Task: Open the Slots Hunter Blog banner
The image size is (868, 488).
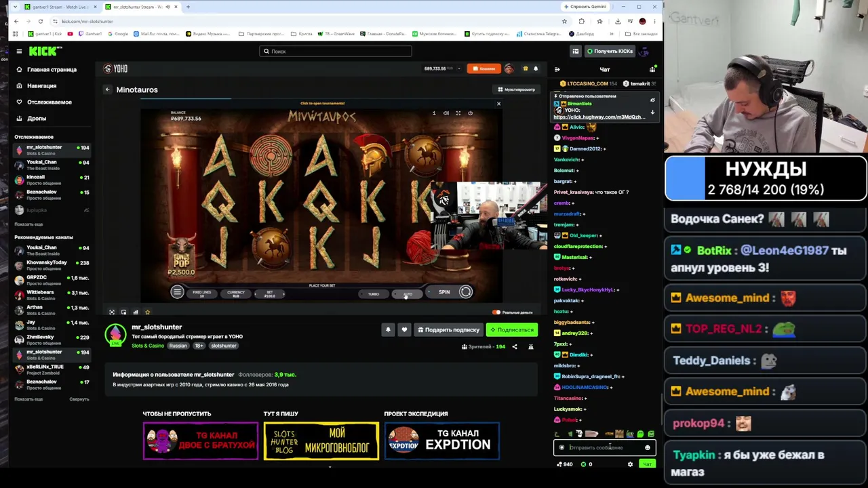Action: (x=321, y=441)
